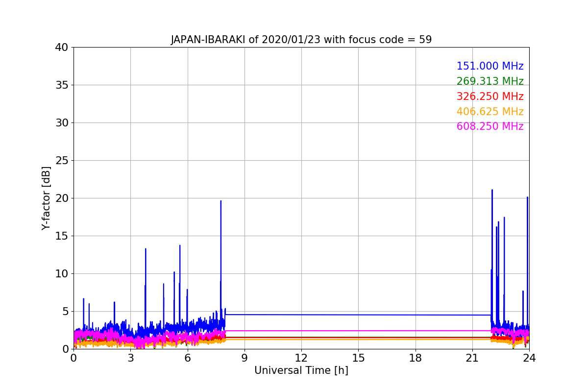The width and height of the screenshot is (588, 392).
Task: Click the x-axis tick label 6
Action: click(x=187, y=358)
